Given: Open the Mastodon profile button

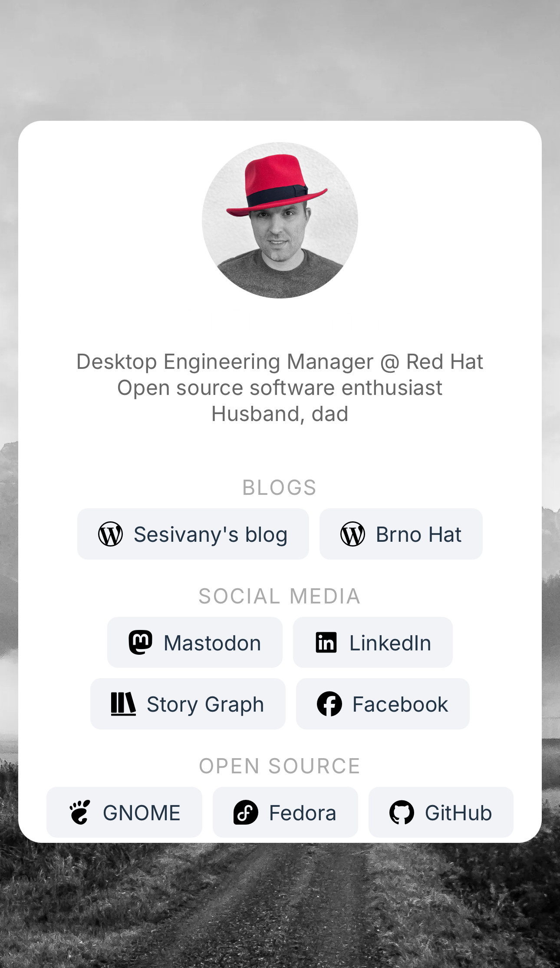Looking at the screenshot, I should coord(195,642).
